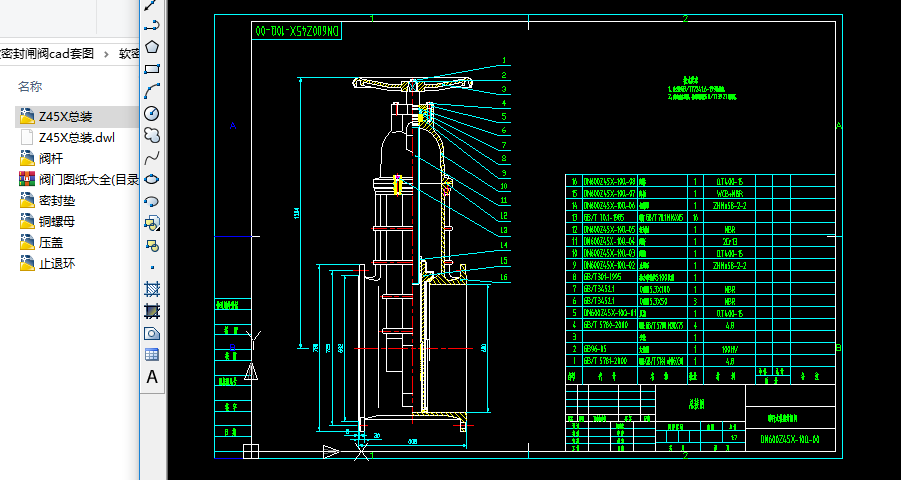Sort by the 名称 column header
The height and width of the screenshot is (480, 901).
(x=30, y=87)
